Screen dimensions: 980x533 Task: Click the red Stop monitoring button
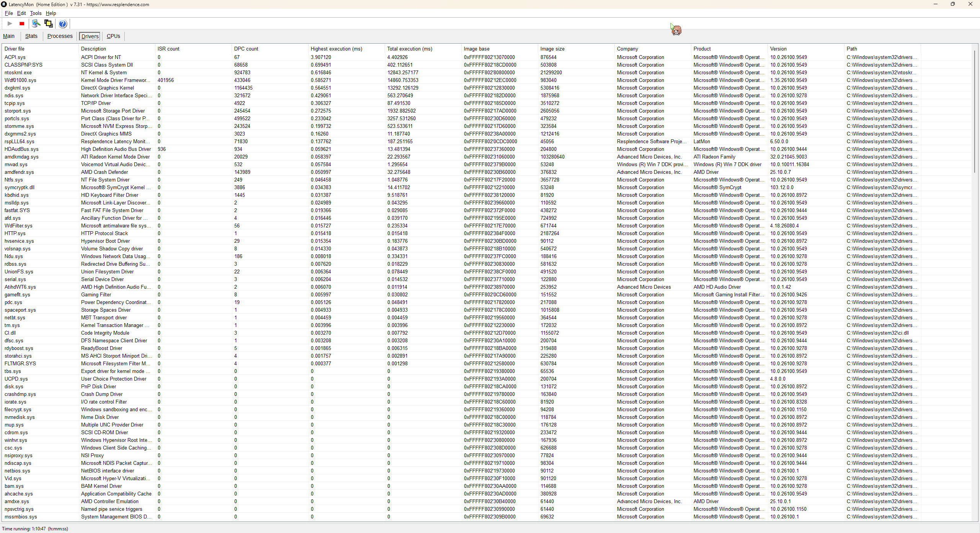tap(22, 24)
